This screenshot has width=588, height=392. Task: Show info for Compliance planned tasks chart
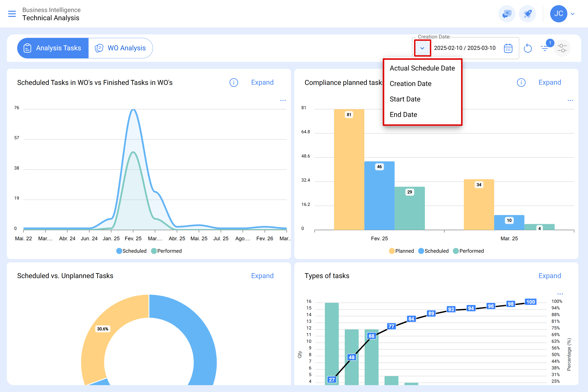click(x=521, y=83)
